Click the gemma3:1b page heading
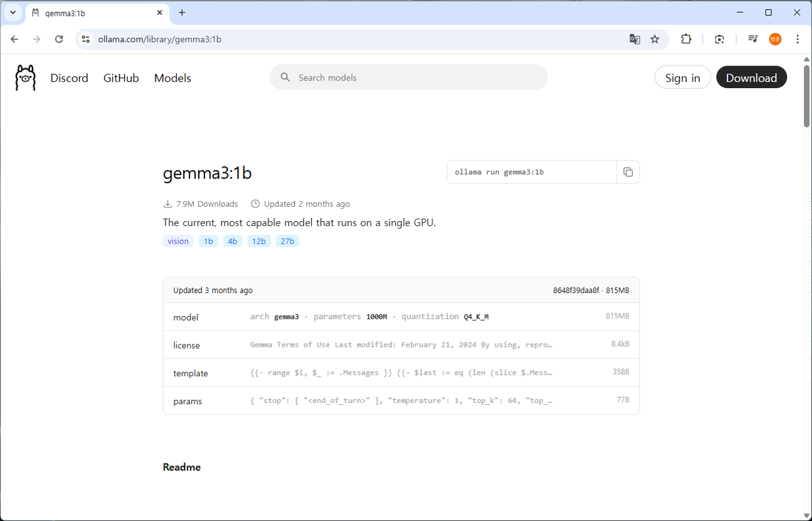The image size is (812, 521). click(x=208, y=173)
